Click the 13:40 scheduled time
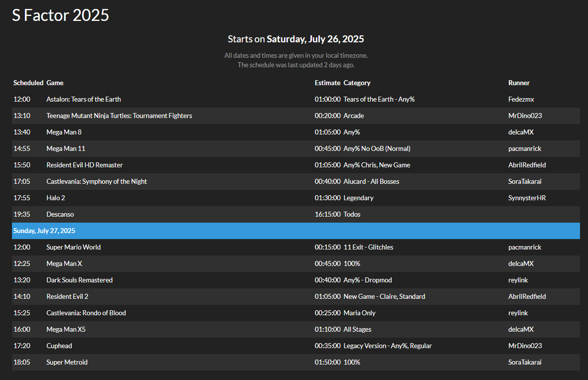The height and width of the screenshot is (380, 588). (22, 132)
